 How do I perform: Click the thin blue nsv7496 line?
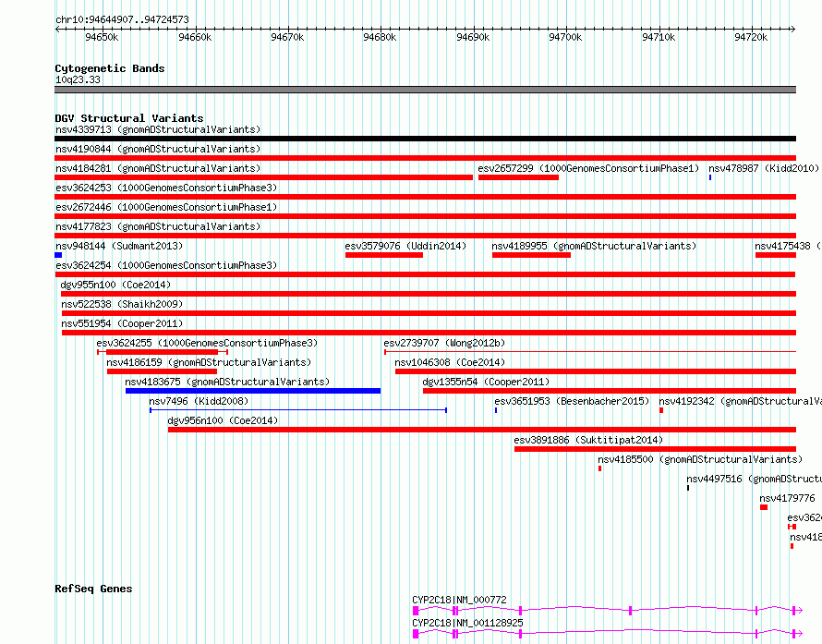[x=298, y=410]
